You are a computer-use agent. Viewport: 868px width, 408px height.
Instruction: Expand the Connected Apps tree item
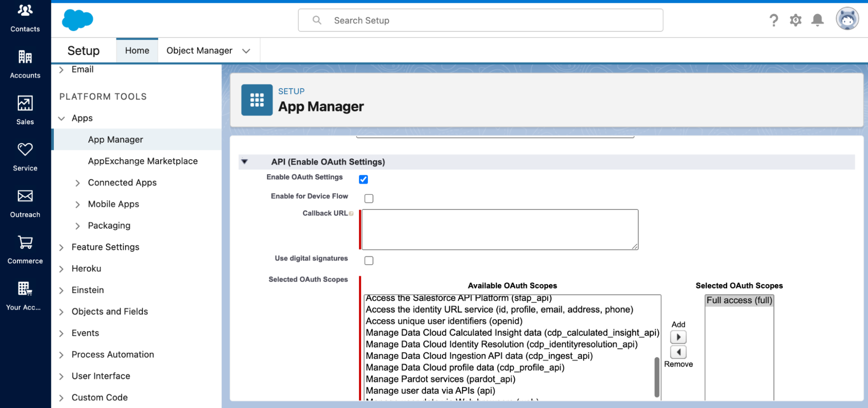tap(77, 182)
